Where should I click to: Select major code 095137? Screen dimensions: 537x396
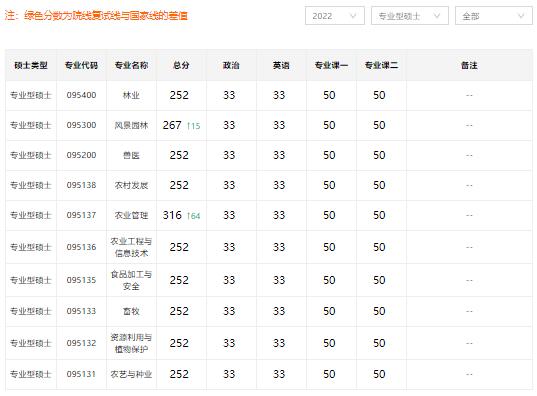pyautogui.click(x=81, y=215)
